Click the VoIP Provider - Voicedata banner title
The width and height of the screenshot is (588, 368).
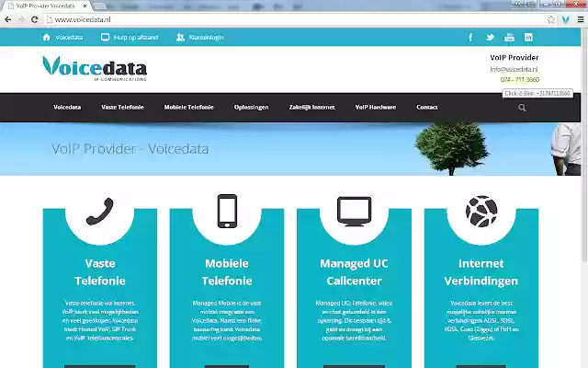point(130,149)
